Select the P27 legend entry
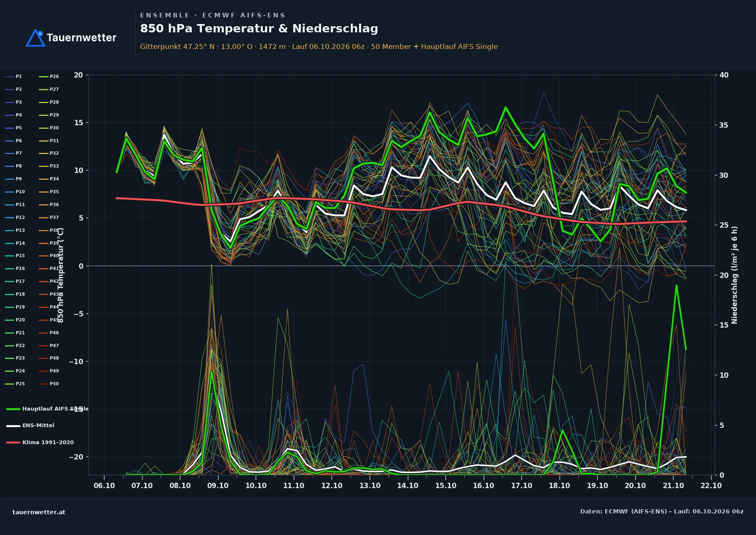756x535 pixels. coord(49,89)
